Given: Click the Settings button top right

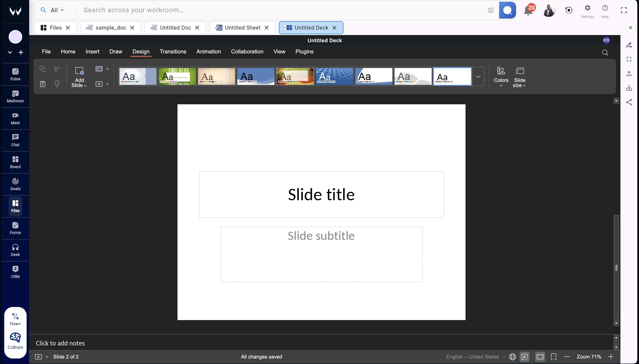Looking at the screenshot, I should (587, 10).
